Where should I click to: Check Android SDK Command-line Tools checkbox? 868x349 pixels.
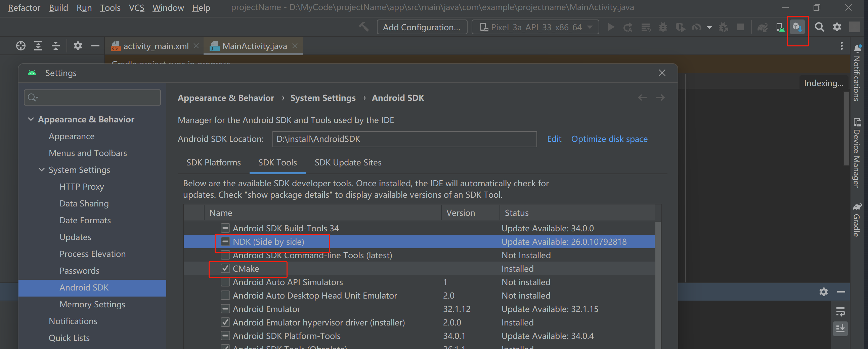[225, 255]
